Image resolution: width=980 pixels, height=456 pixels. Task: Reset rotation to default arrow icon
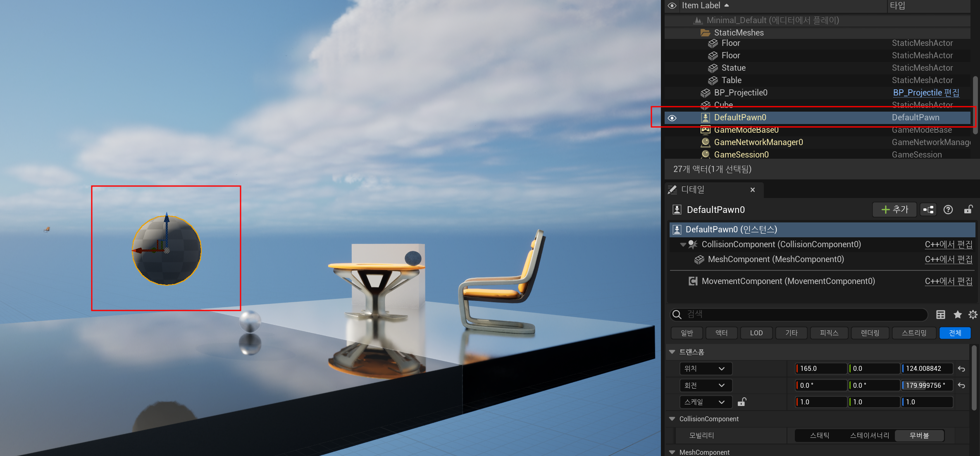coord(961,385)
